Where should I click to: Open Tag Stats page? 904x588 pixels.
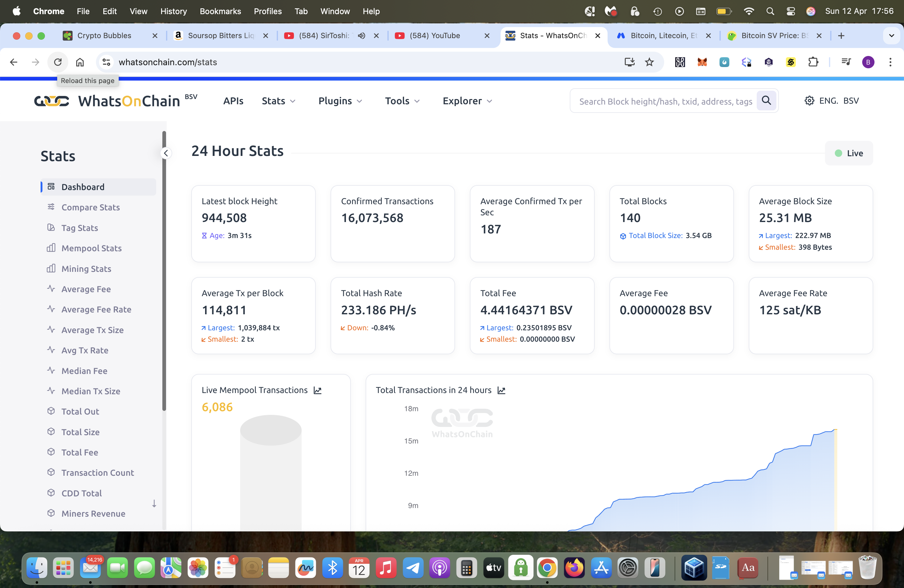79,228
